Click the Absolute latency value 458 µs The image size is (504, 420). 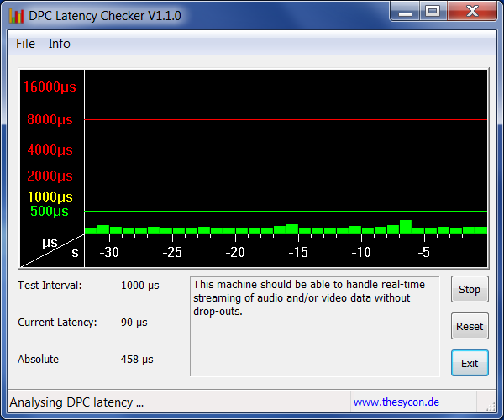[137, 360]
